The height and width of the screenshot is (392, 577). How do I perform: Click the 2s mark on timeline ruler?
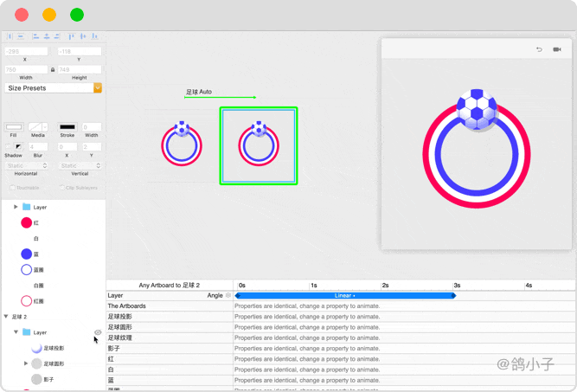pyautogui.click(x=385, y=286)
